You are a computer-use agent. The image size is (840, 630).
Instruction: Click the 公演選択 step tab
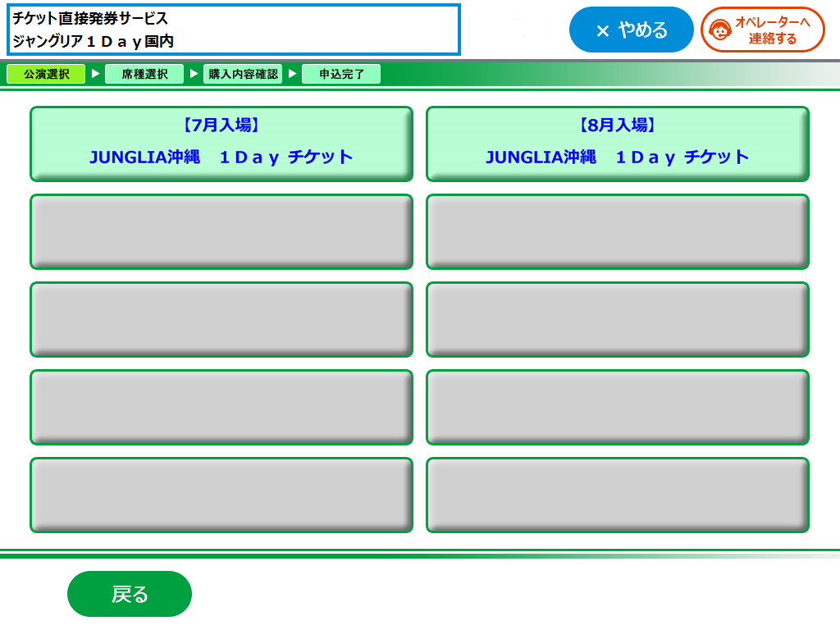coord(46,74)
